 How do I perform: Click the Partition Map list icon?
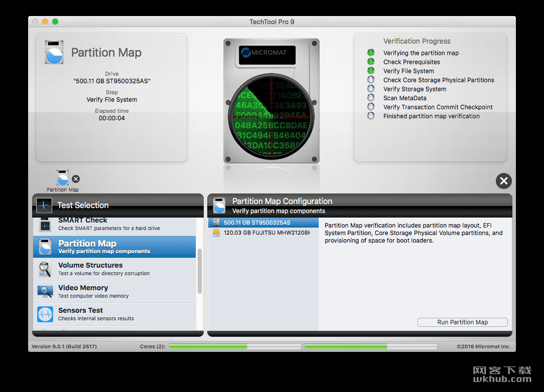(45, 247)
